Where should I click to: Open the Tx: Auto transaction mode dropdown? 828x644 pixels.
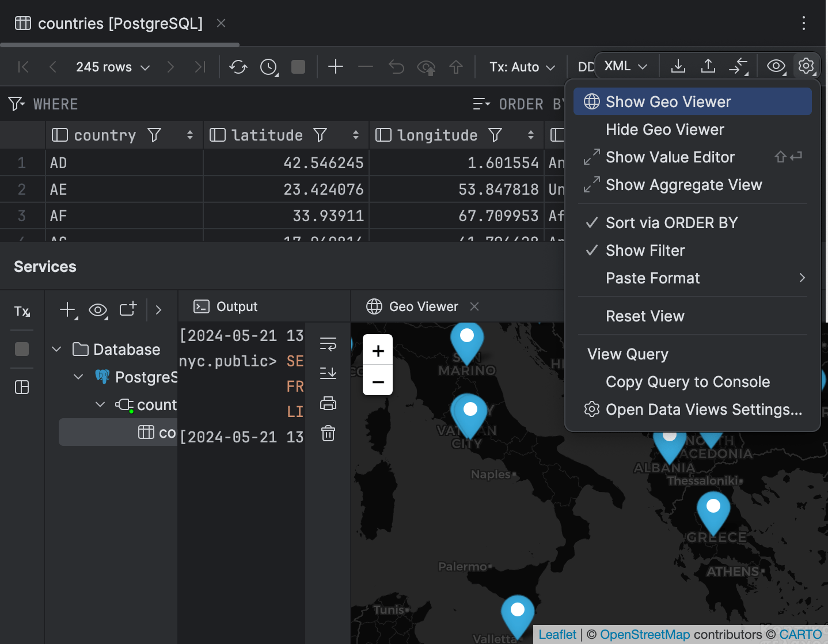(x=521, y=67)
